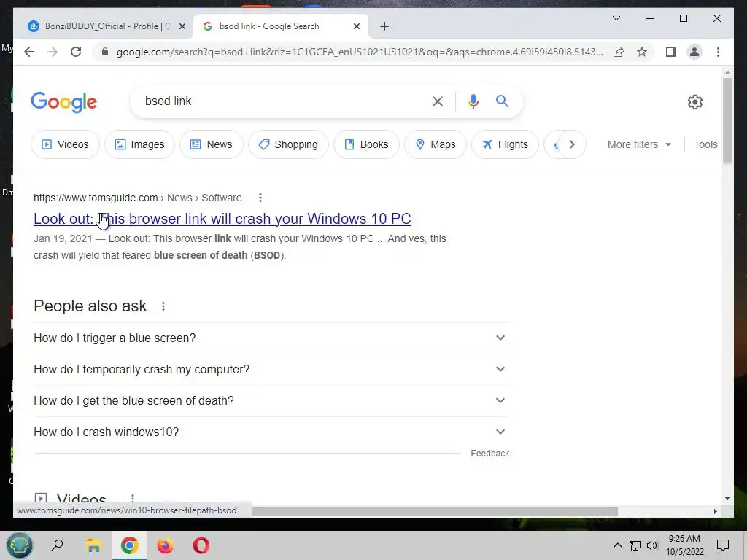Screen dimensions: 747x560
Task: Click the scrollbar down arrow
Action: pyautogui.click(x=727, y=499)
